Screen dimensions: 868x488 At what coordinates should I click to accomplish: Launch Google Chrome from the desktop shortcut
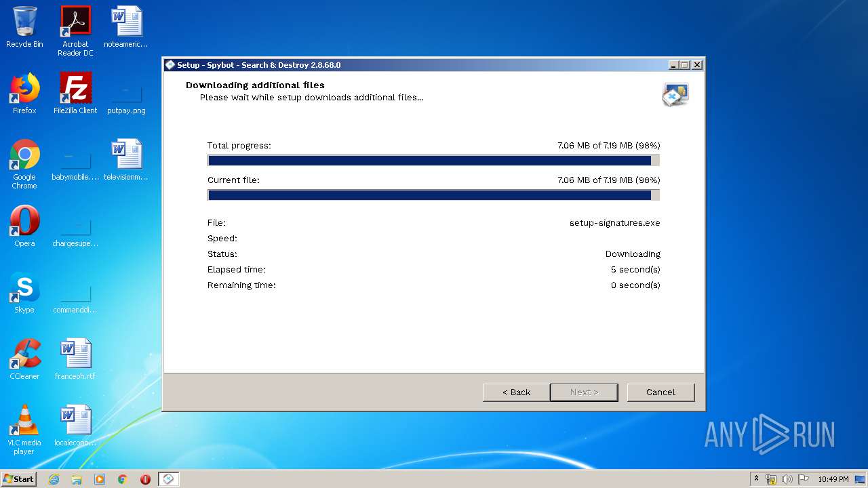click(24, 164)
